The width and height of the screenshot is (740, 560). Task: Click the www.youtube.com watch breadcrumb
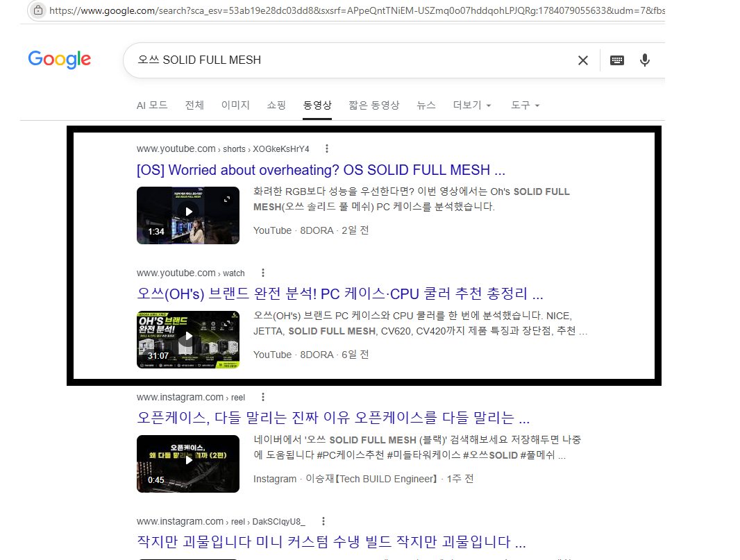[191, 273]
